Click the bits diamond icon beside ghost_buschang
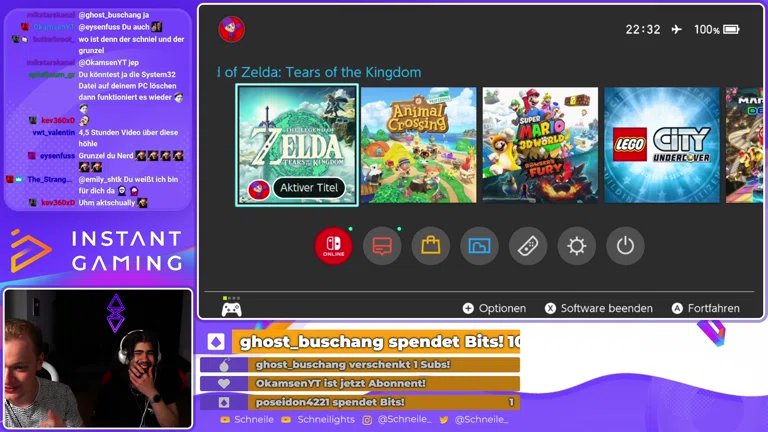Image resolution: width=768 pixels, height=432 pixels. [216, 341]
